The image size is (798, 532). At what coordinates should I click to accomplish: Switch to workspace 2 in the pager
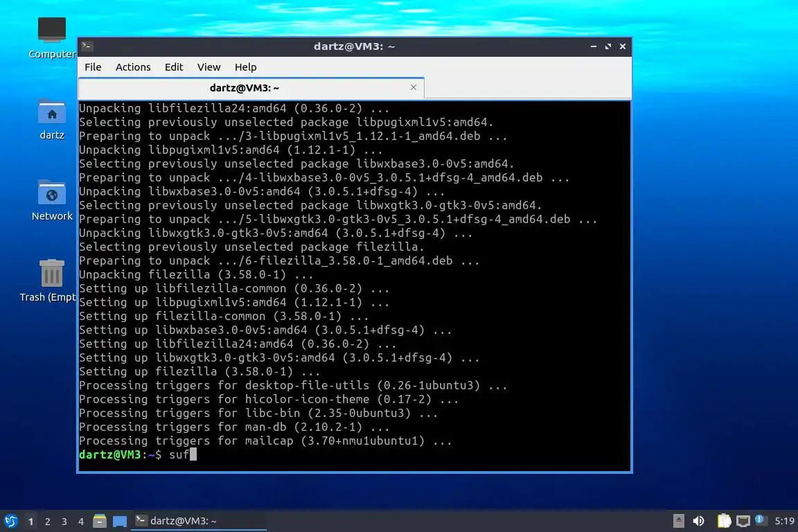(x=47, y=522)
